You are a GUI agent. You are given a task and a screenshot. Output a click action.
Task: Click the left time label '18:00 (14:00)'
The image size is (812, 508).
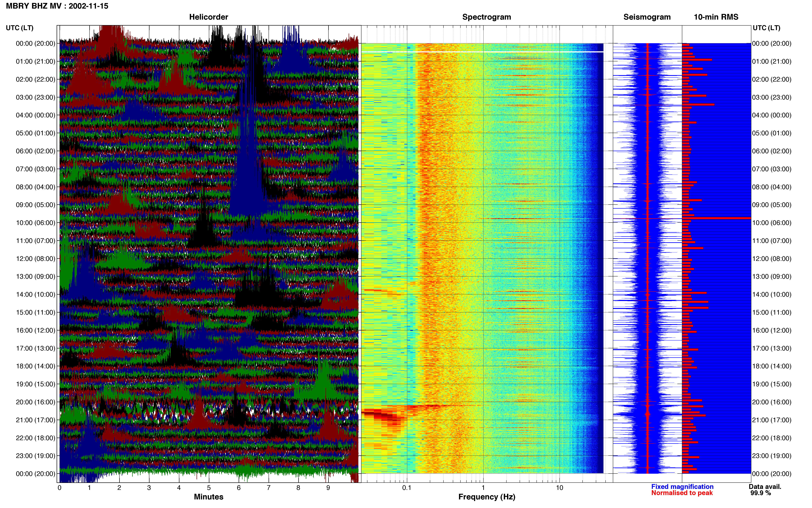point(36,366)
